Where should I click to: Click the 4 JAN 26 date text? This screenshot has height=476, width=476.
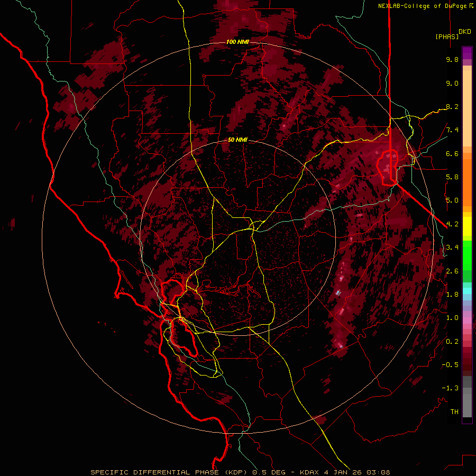[343, 472]
